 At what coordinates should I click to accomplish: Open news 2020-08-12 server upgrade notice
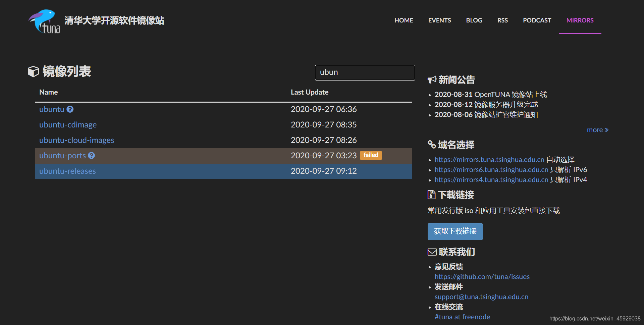486,105
